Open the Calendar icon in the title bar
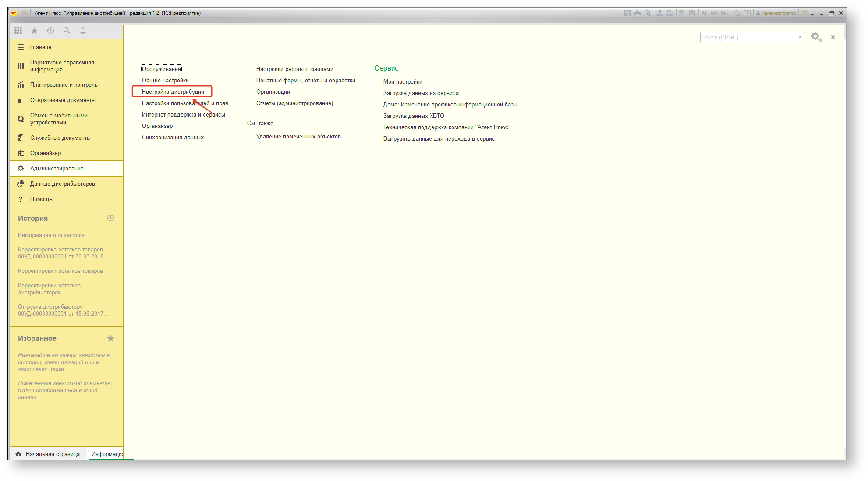The image size is (868, 481). [692, 13]
